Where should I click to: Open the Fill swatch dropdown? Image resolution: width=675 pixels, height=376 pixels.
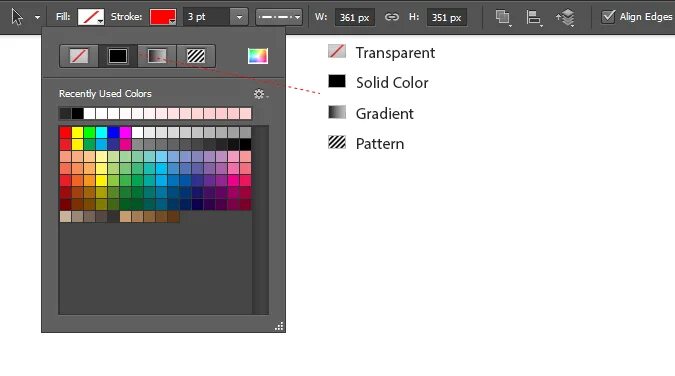[91, 17]
